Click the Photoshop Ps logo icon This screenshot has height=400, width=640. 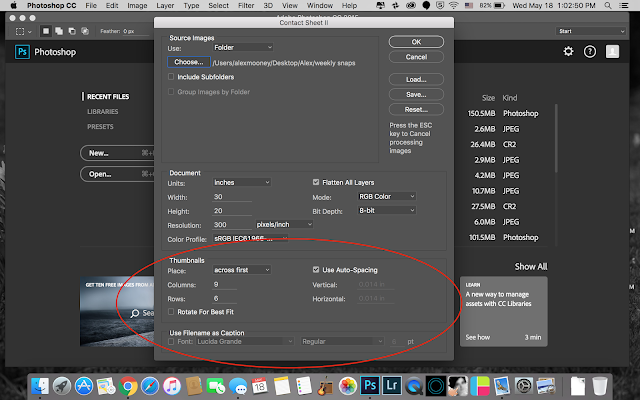click(22, 52)
